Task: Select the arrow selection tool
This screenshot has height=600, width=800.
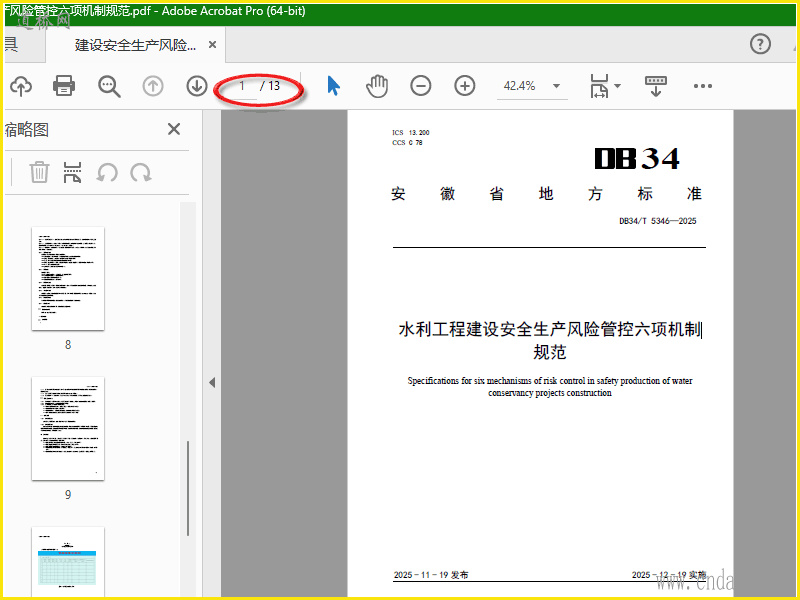Action: pos(333,86)
